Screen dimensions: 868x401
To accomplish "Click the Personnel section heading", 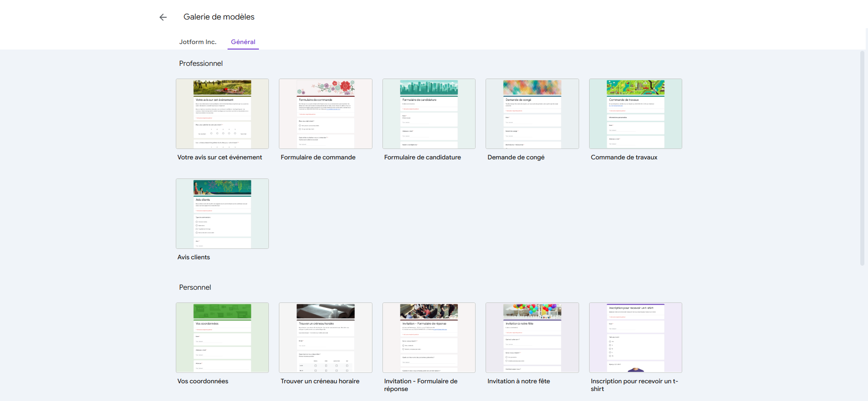I will pyautogui.click(x=195, y=287).
